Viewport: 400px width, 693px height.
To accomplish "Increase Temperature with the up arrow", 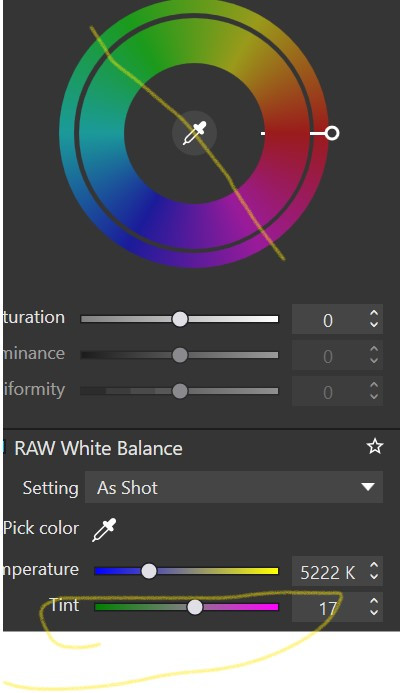I will [374, 565].
